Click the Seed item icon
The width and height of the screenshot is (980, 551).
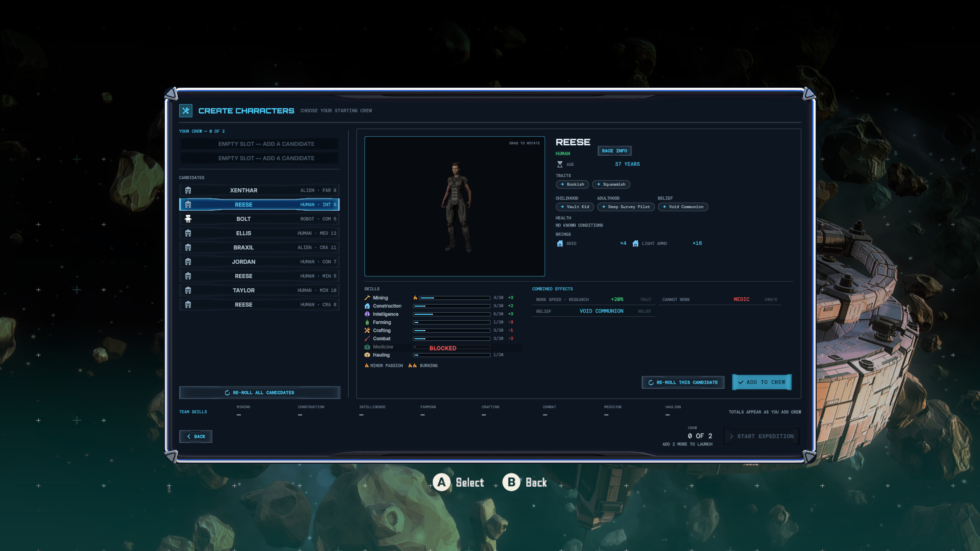click(560, 243)
